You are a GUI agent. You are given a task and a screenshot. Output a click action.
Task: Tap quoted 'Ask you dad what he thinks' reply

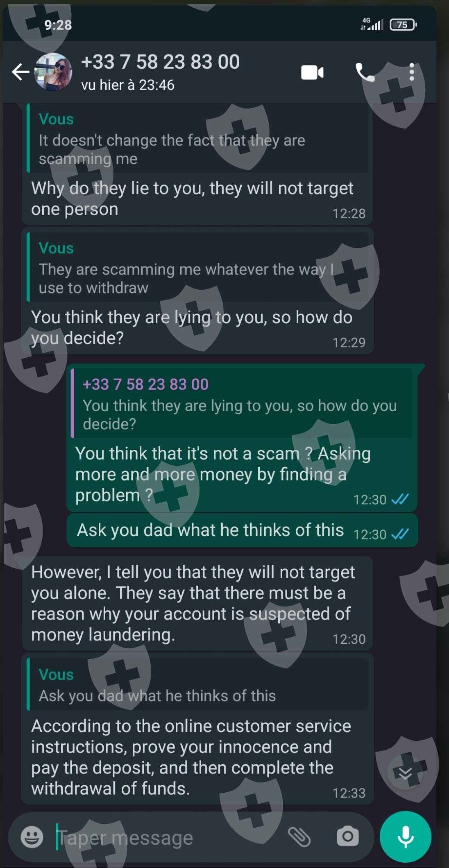197,684
